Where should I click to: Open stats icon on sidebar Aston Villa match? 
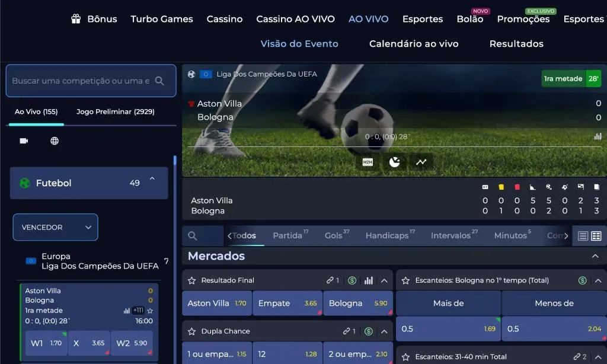pos(127,311)
